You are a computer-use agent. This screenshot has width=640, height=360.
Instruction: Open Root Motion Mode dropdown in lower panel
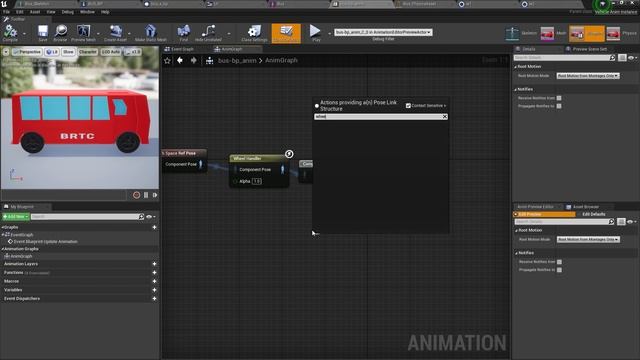[x=588, y=240]
